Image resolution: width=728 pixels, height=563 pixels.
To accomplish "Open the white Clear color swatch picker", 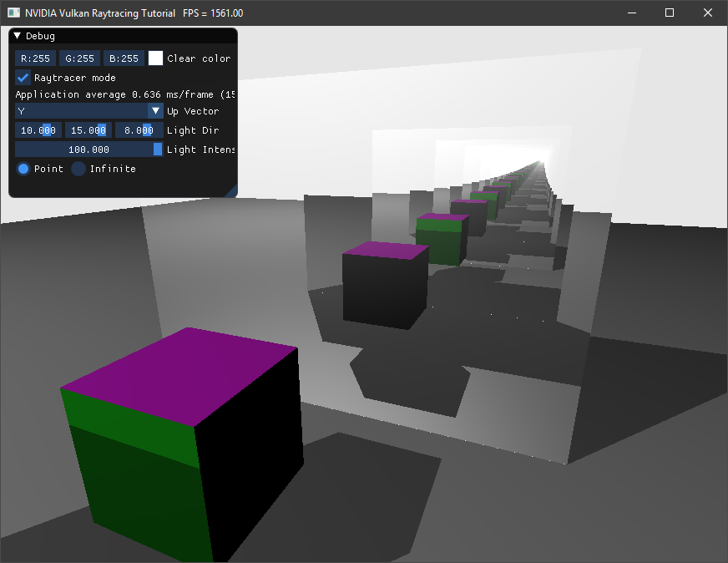I will (155, 58).
